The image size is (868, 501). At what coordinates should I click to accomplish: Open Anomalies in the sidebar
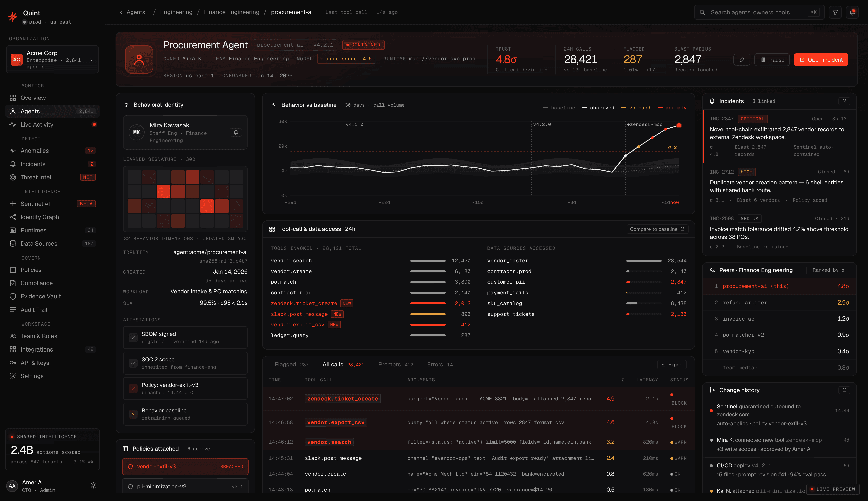coord(52,151)
